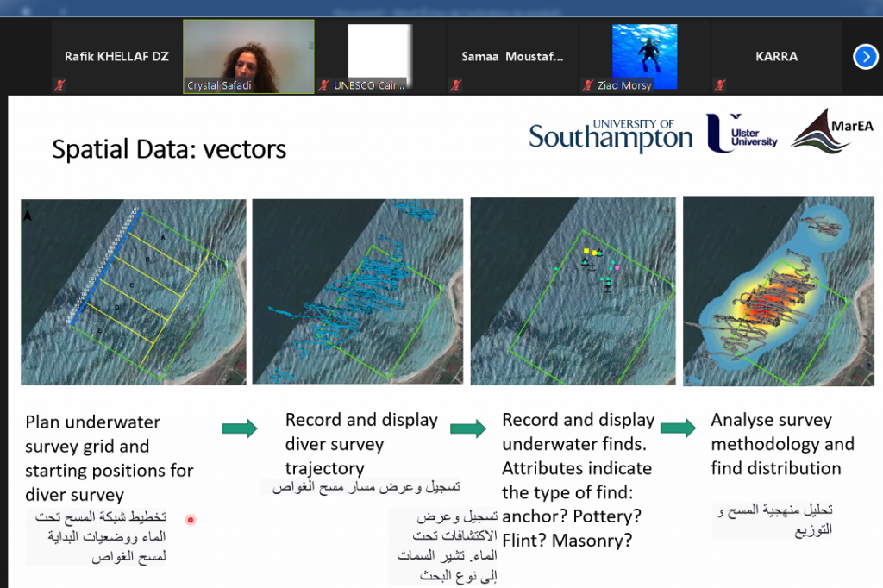Screen dimensions: 883x588
Task: Click UNESCO Cairo's muted microphone icon
Action: pos(324,85)
